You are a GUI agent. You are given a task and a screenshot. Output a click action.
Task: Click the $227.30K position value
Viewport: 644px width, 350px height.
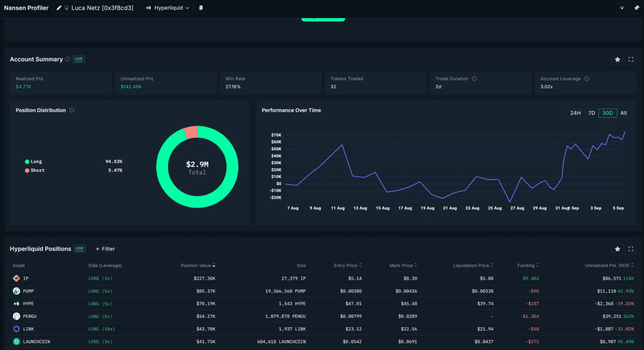pyautogui.click(x=205, y=278)
